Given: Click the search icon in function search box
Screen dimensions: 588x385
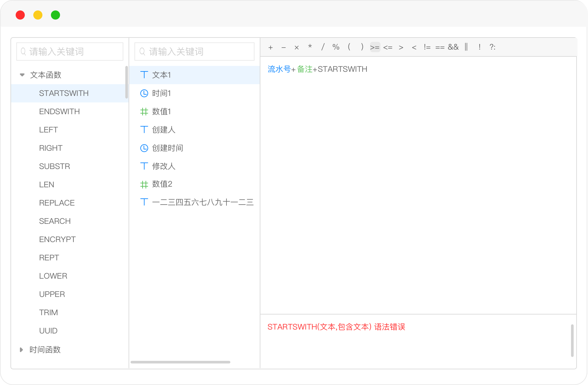Looking at the screenshot, I should [x=23, y=52].
